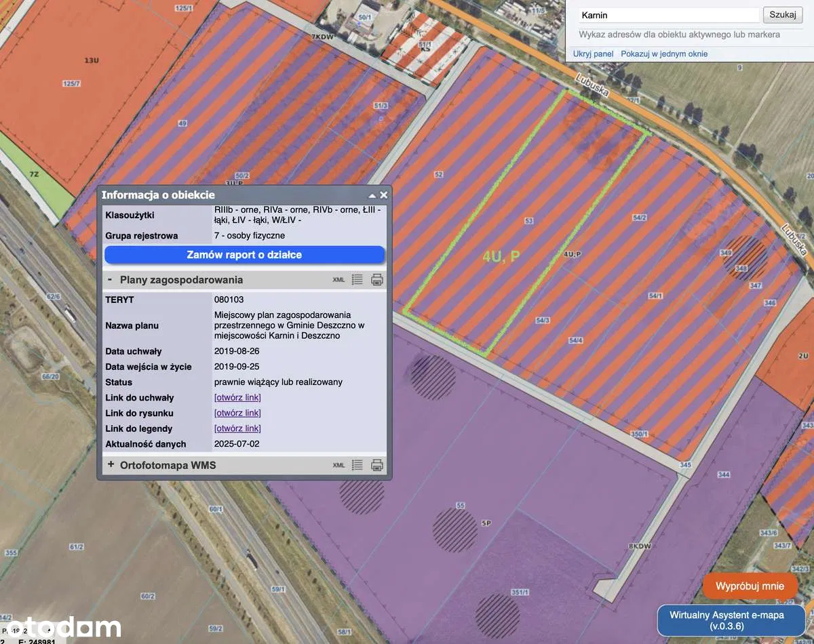
Task: Click the Zamów raport o działce button
Action: pyautogui.click(x=244, y=255)
